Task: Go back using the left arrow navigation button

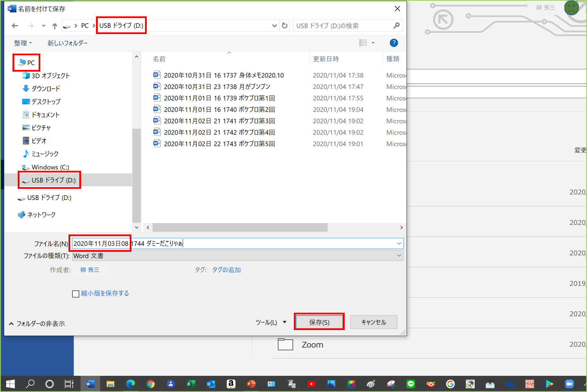Action: tap(15, 26)
